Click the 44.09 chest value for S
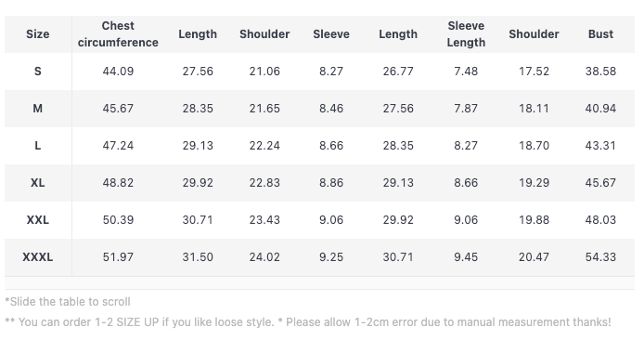The width and height of the screenshot is (644, 340). coord(118,72)
